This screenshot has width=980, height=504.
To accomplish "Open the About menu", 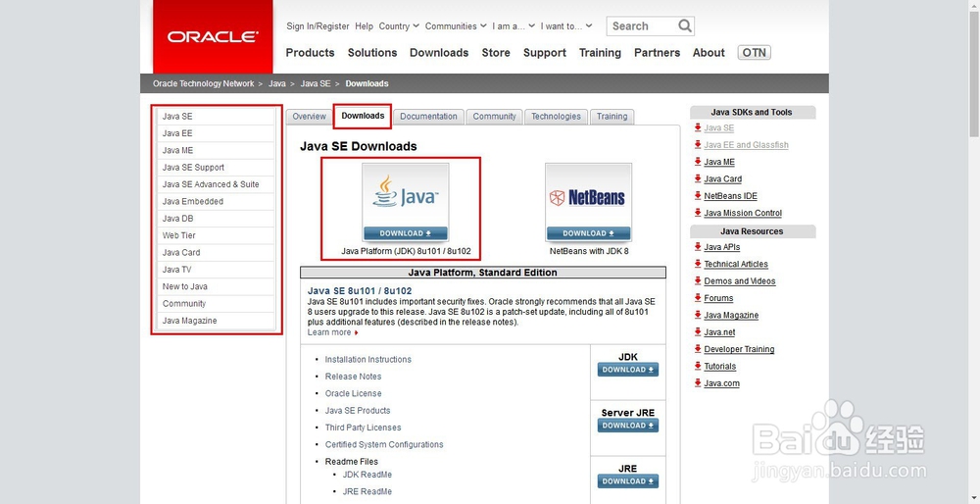I will click(709, 53).
